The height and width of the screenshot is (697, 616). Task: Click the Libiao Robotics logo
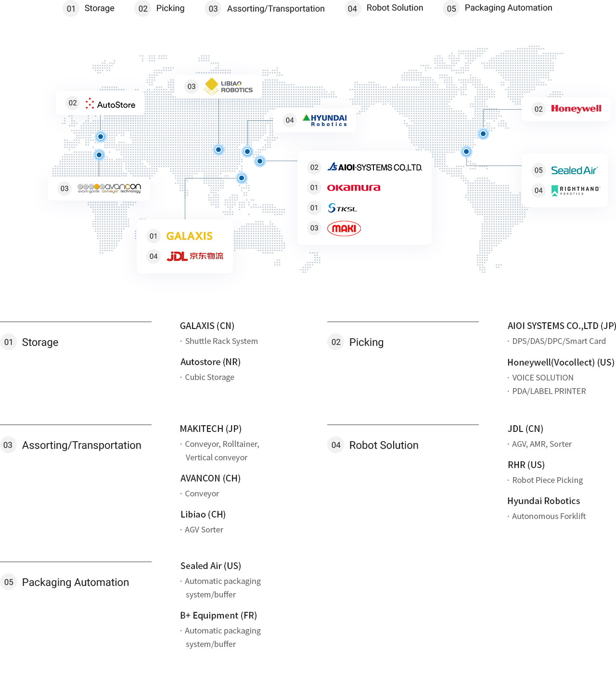(229, 87)
